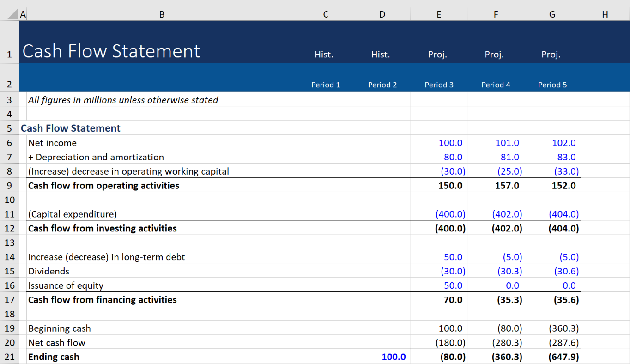This screenshot has height=364, width=630.
Task: Click the 'Cash Flow Statement' title cell
Action: [111, 51]
